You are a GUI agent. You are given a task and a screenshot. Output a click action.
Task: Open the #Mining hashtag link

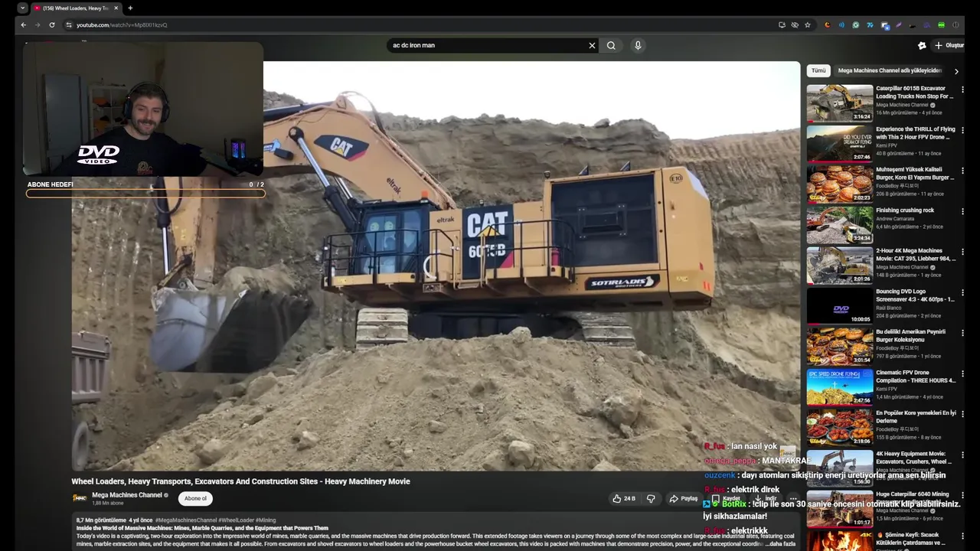[x=266, y=520]
